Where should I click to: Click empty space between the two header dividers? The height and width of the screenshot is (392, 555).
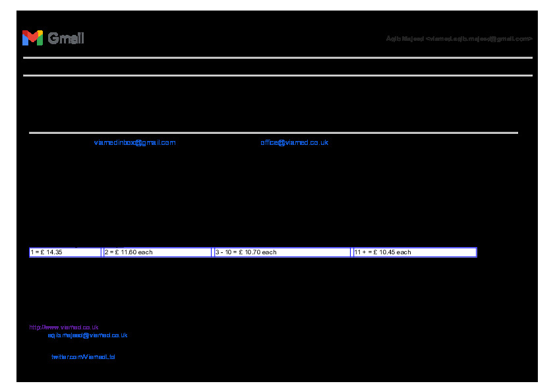tap(277, 67)
